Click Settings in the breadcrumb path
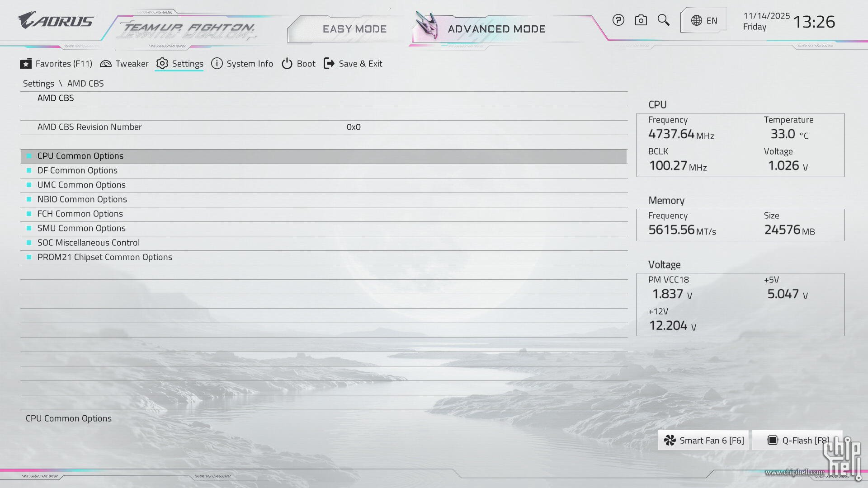Screen dimensions: 868x488 coord(38,84)
